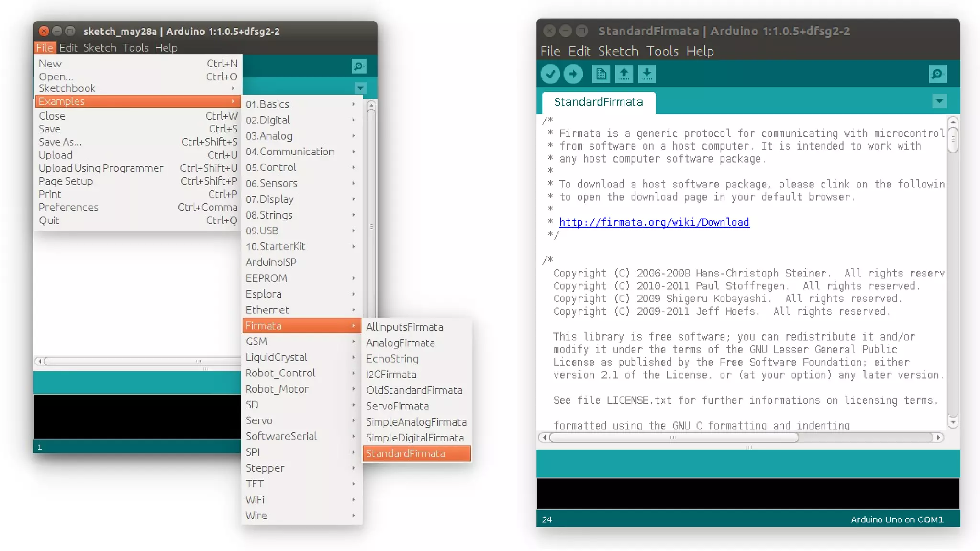Expand the 08.Strings examples submenu
The width and height of the screenshot is (980, 551).
(x=302, y=215)
